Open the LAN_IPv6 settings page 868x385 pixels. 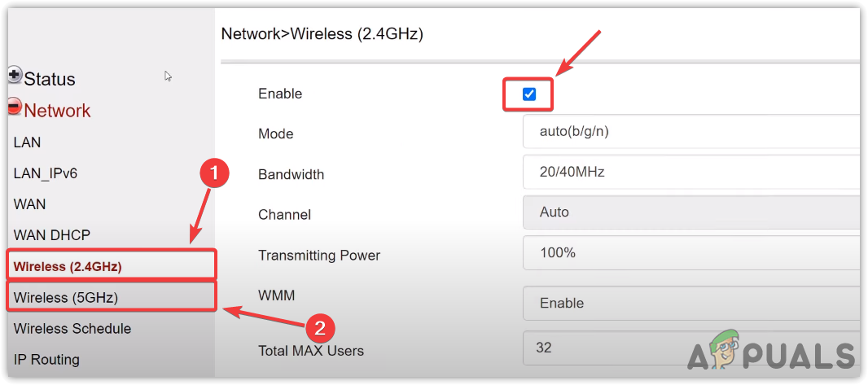46,173
